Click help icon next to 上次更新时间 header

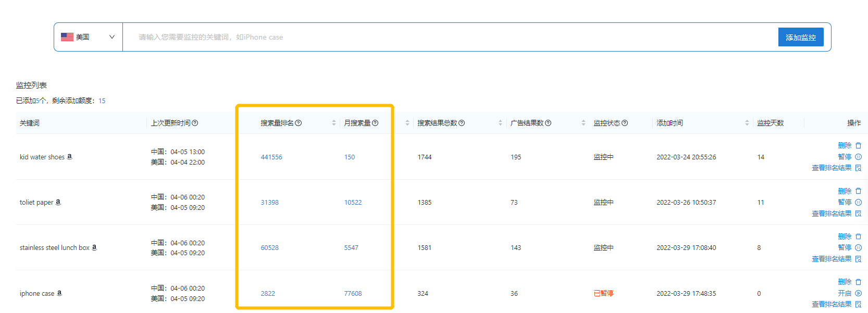[195, 123]
